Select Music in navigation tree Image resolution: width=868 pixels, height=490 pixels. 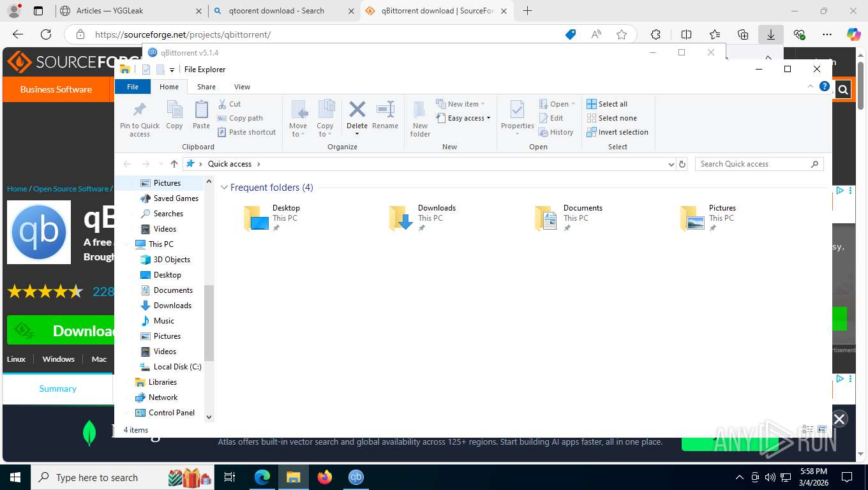click(x=157, y=321)
